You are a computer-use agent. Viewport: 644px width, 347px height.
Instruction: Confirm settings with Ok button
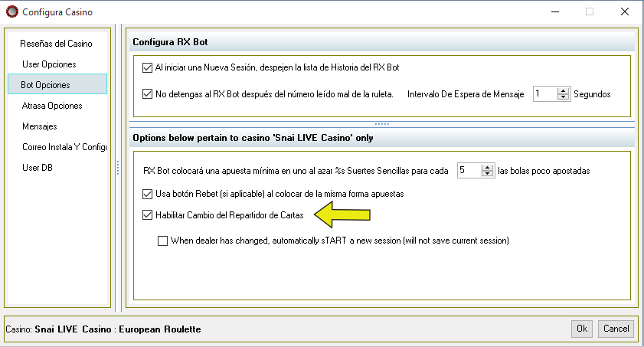581,329
